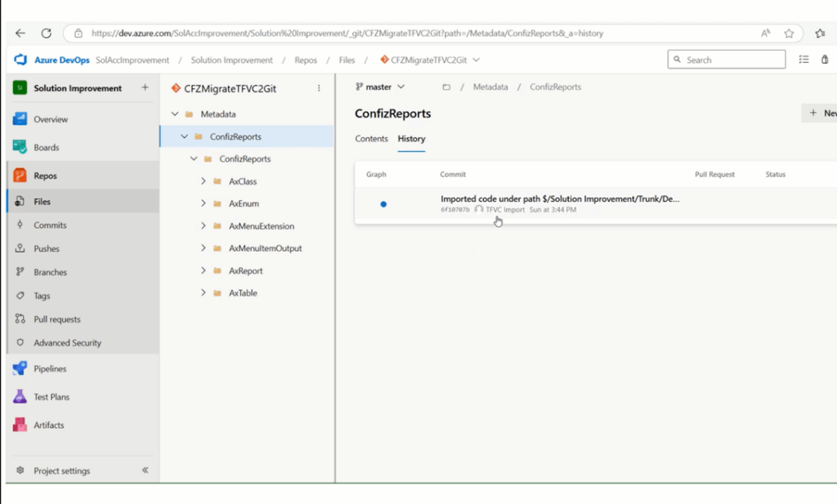
Task: Open more options menu for CFZMigrateTFVC2Git
Action: (x=319, y=88)
